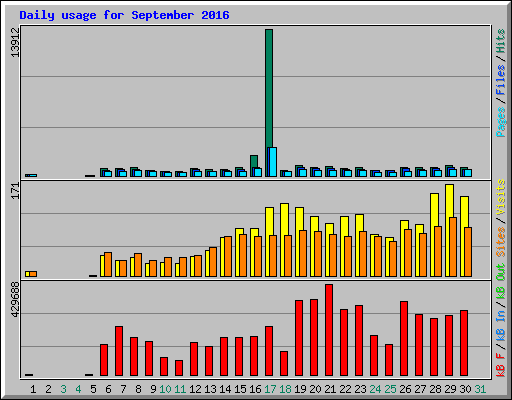Click the red kB bar for day 21
The image size is (512, 400).
329,330
